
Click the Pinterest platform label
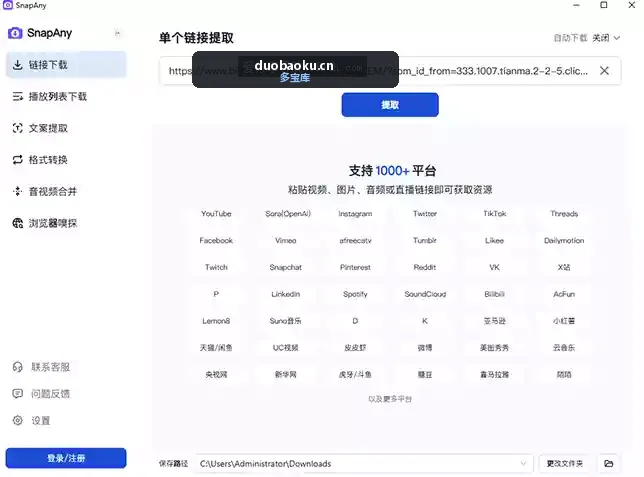[x=355, y=267]
